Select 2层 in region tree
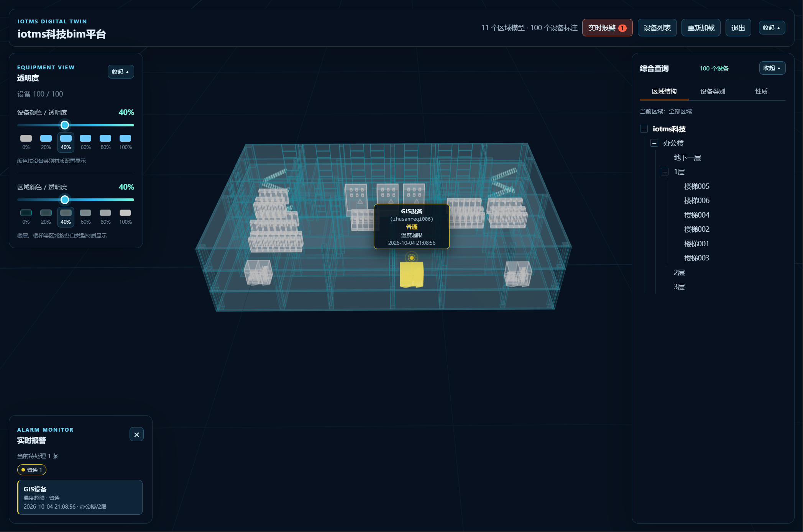 tap(679, 272)
